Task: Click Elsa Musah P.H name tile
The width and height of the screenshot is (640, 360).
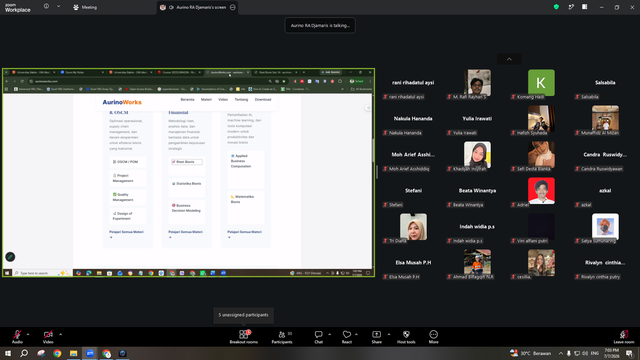Action: pyautogui.click(x=413, y=262)
